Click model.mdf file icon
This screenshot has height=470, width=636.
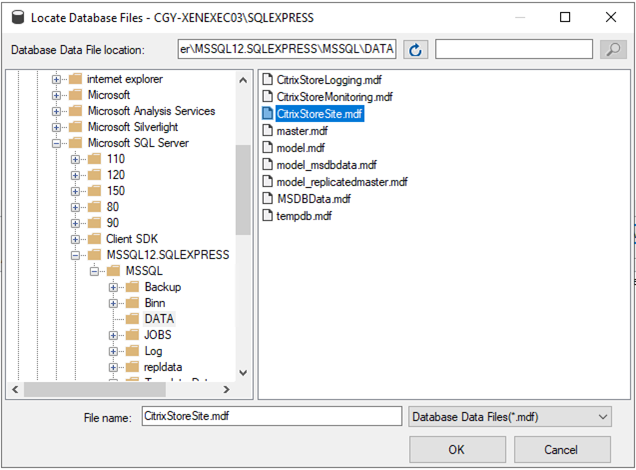coord(267,148)
